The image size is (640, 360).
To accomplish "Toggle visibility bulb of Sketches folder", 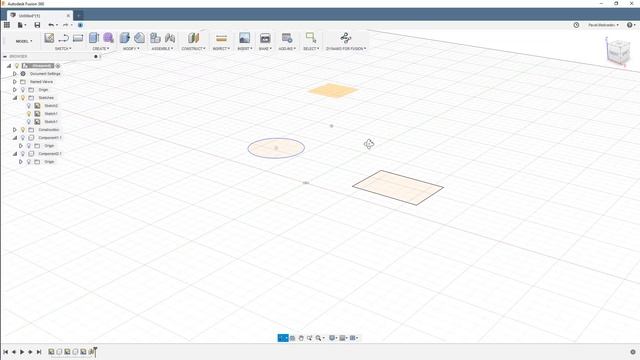I will pyautogui.click(x=23, y=98).
